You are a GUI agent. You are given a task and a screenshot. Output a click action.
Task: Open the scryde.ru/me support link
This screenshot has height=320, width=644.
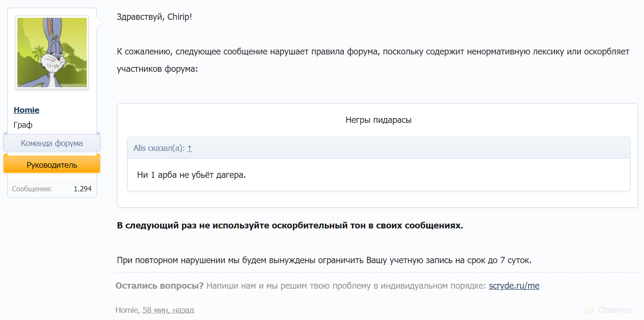(514, 285)
